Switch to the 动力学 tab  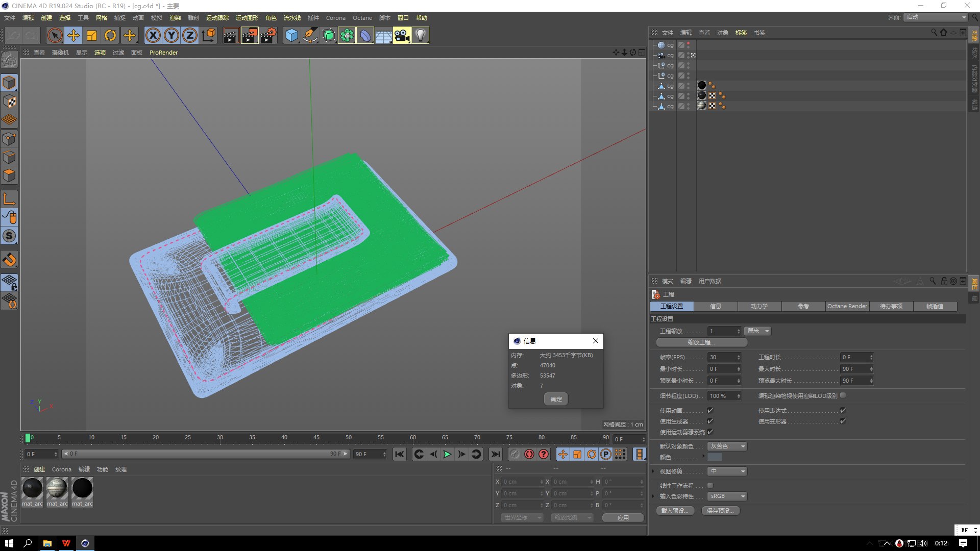click(759, 306)
